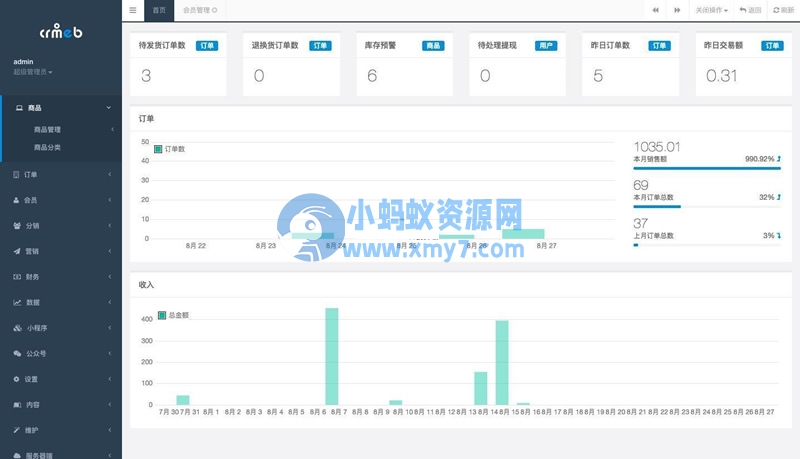The width and height of the screenshot is (800, 459).
Task: Click the crmeb logo
Action: tap(61, 32)
